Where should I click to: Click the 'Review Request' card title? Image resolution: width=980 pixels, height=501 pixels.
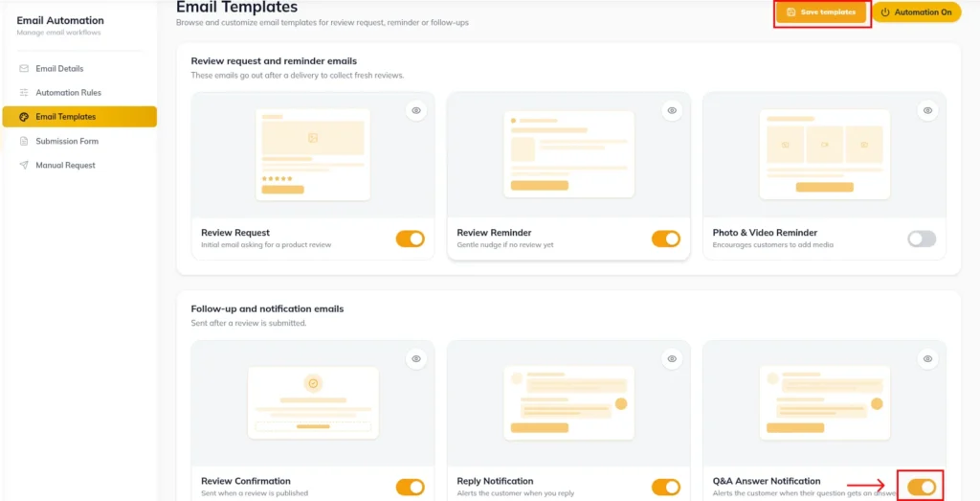point(235,233)
